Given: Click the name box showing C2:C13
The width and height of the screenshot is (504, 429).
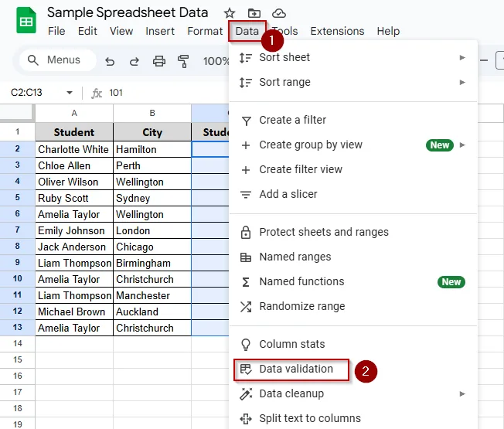Looking at the screenshot, I should (26, 93).
